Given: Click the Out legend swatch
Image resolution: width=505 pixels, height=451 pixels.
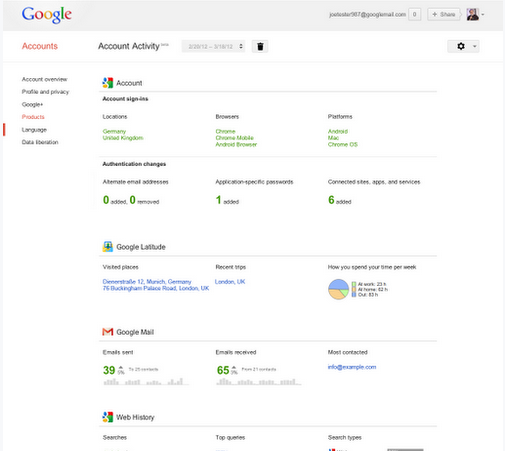Looking at the screenshot, I should click(x=354, y=295).
